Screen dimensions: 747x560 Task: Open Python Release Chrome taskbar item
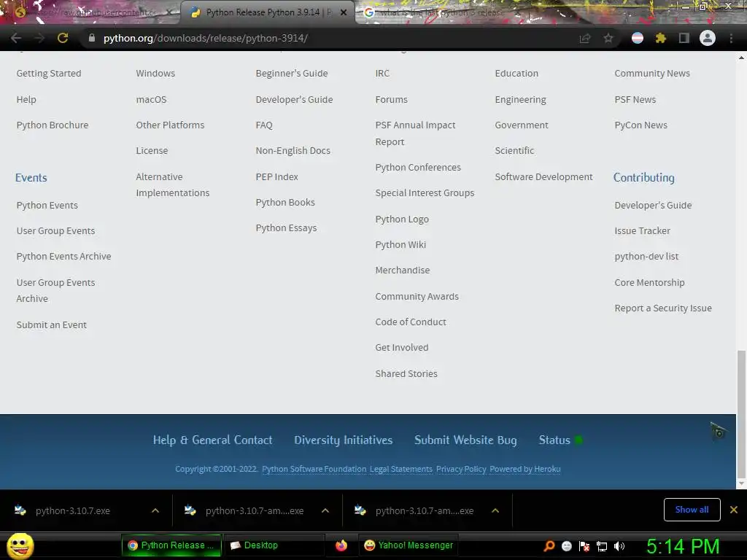pos(171,545)
